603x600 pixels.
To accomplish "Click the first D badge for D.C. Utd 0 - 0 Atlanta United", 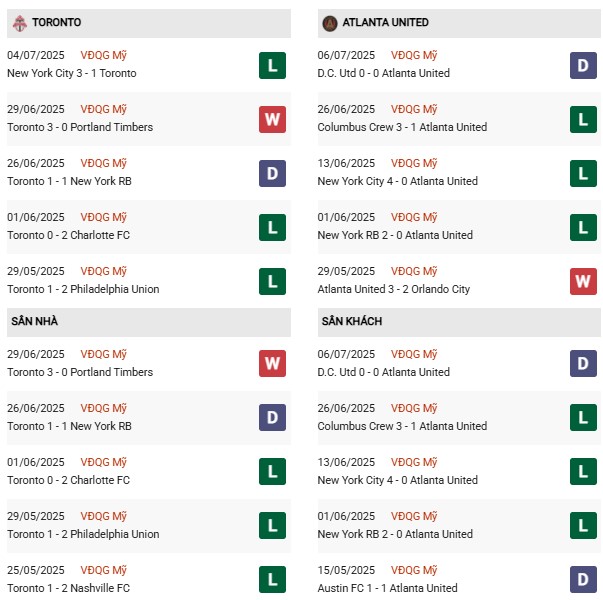I will point(583,66).
